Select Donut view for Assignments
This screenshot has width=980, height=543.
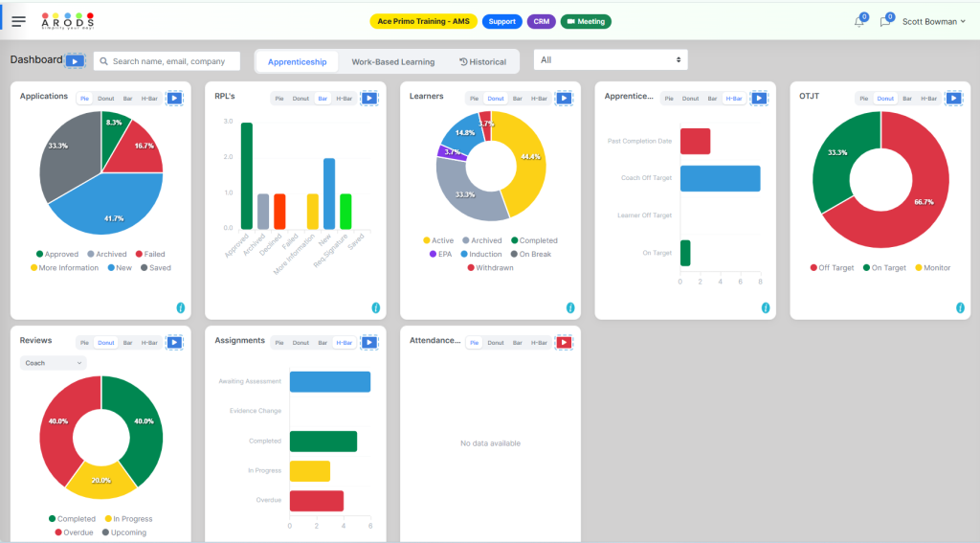pos(301,343)
